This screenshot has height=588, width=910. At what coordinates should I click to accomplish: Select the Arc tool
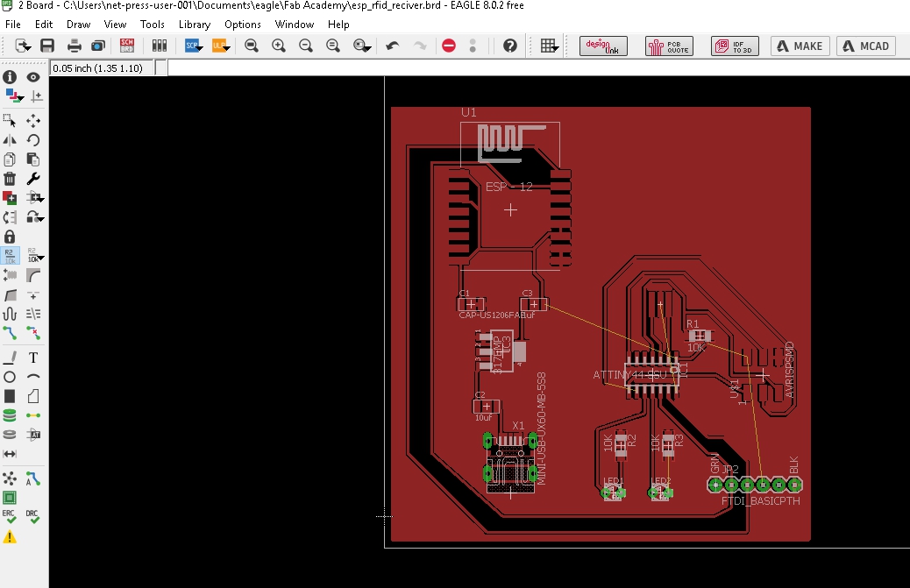click(x=33, y=377)
